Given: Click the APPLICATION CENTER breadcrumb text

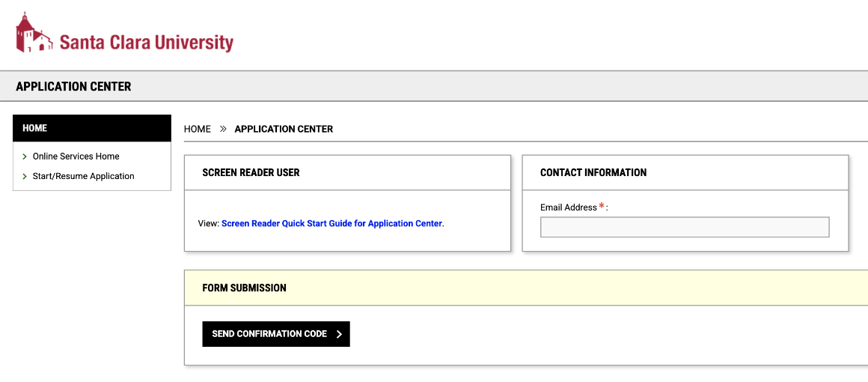Looking at the screenshot, I should 284,129.
